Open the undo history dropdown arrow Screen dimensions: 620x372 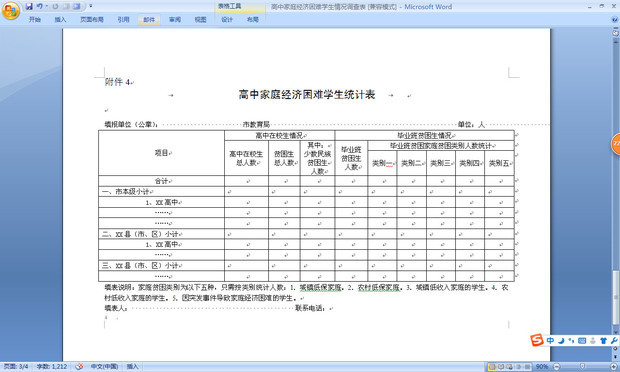[46, 6]
